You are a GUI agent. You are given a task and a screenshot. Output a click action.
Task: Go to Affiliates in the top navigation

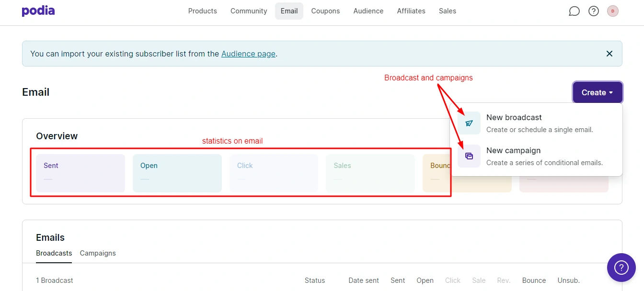tap(411, 11)
